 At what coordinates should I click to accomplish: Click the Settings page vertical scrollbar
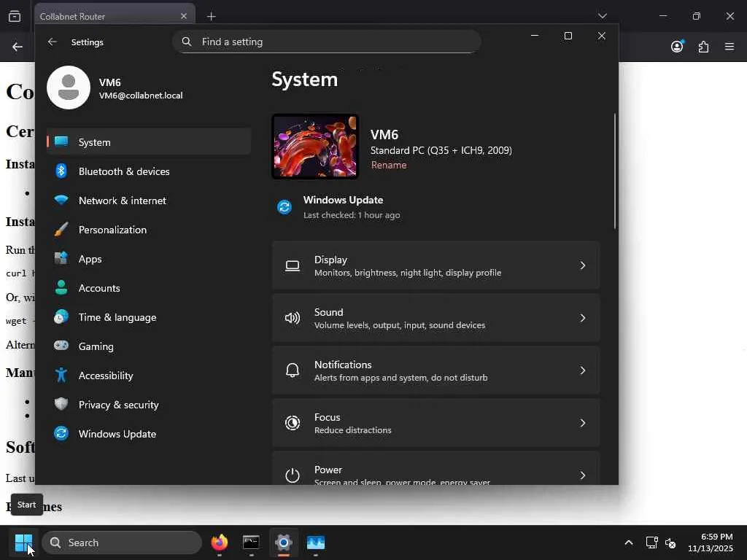coord(614,171)
